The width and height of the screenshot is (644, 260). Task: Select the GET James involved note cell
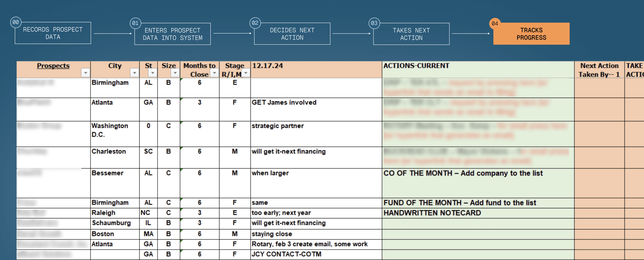point(284,102)
